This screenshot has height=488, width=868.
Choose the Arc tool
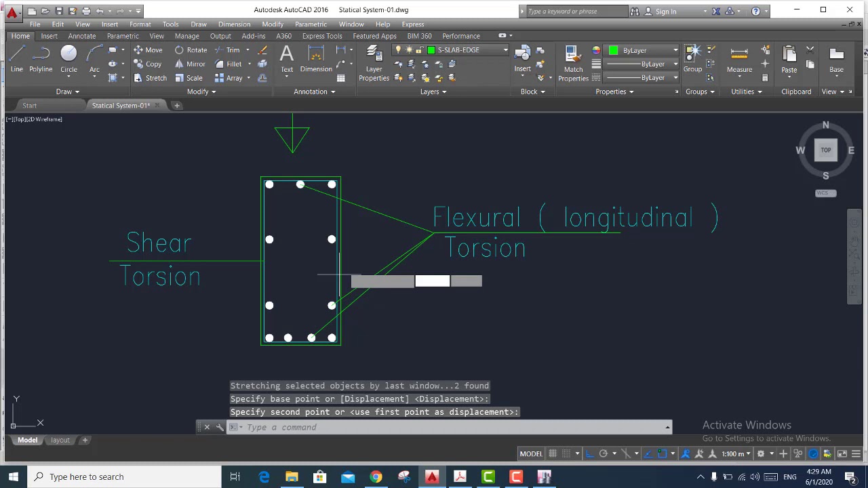[x=94, y=59]
